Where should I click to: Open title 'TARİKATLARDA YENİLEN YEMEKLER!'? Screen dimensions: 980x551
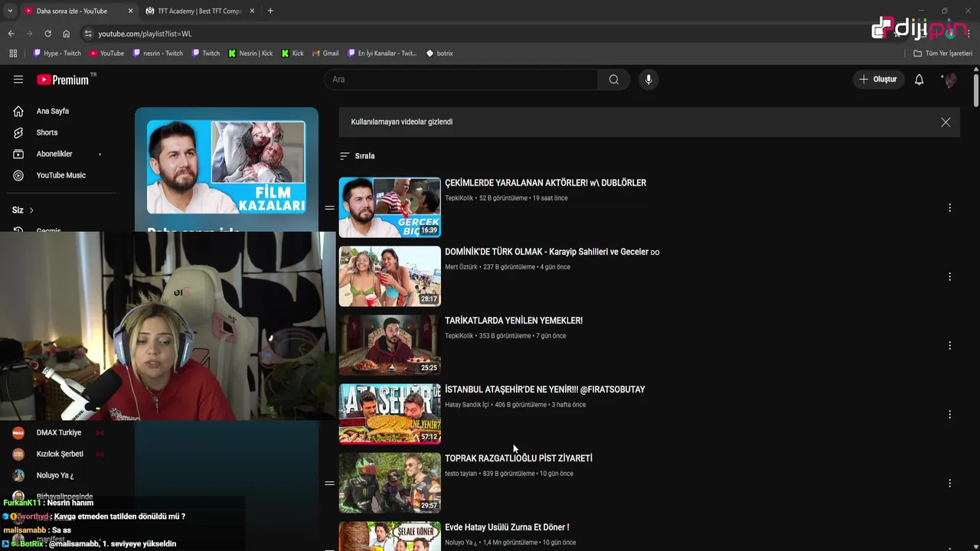tap(514, 321)
